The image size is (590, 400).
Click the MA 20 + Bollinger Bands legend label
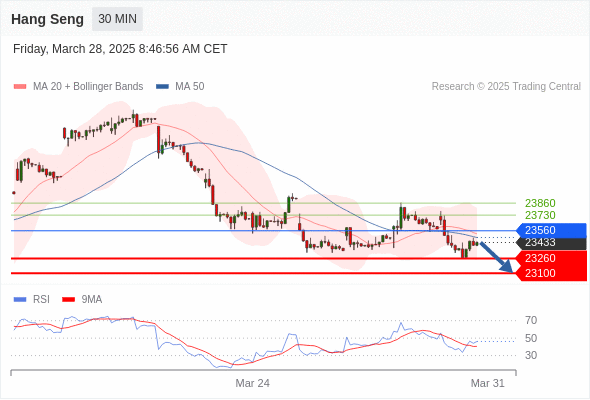[x=88, y=87]
